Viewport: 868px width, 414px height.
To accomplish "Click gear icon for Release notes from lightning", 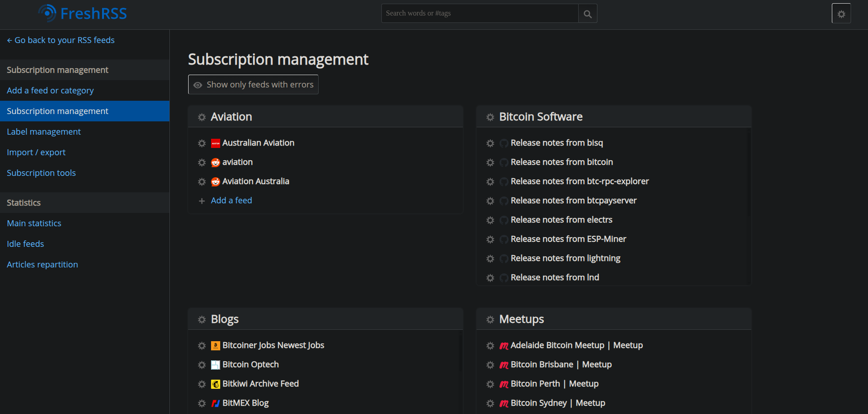I will coord(490,259).
